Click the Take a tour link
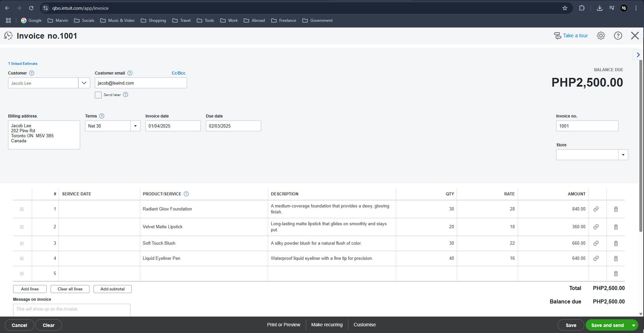This screenshot has height=333, width=644. [x=571, y=36]
